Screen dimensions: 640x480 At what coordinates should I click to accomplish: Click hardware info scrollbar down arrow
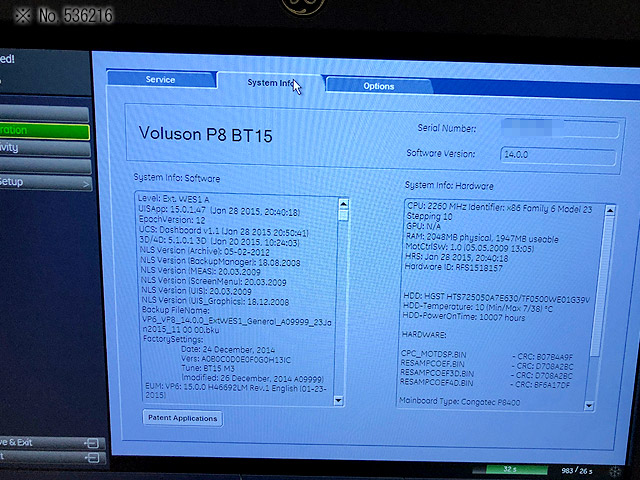[x=589, y=405]
